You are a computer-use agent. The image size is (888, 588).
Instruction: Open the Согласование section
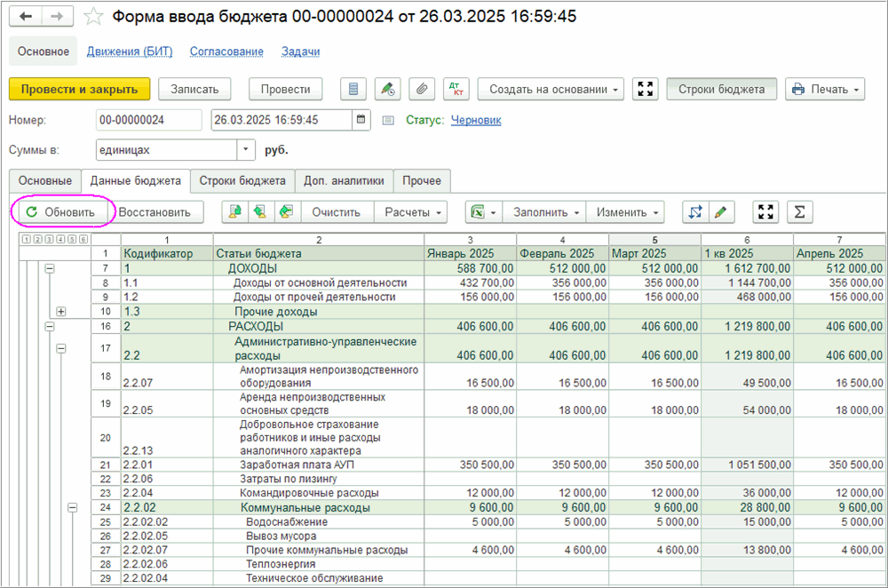pyautogui.click(x=226, y=52)
